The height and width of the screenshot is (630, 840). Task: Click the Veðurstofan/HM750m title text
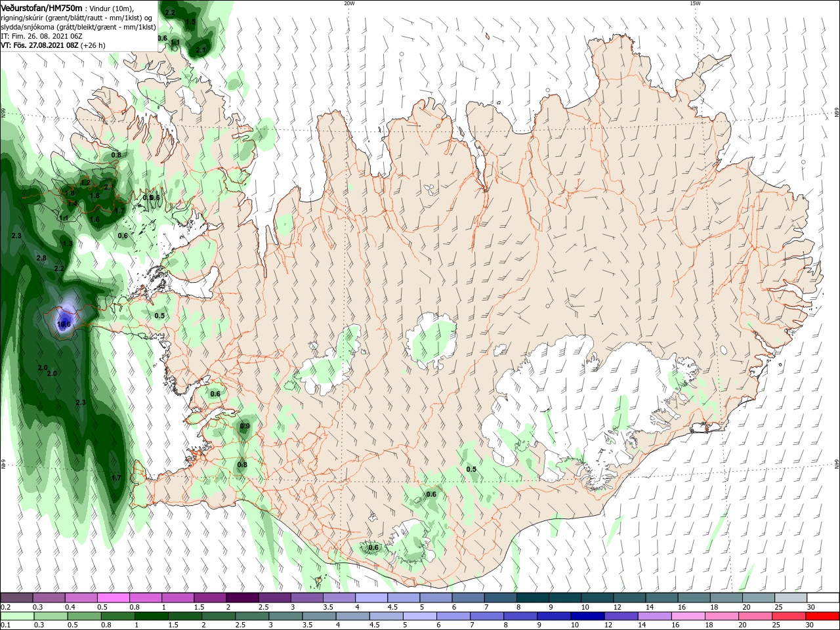[x=41, y=7]
